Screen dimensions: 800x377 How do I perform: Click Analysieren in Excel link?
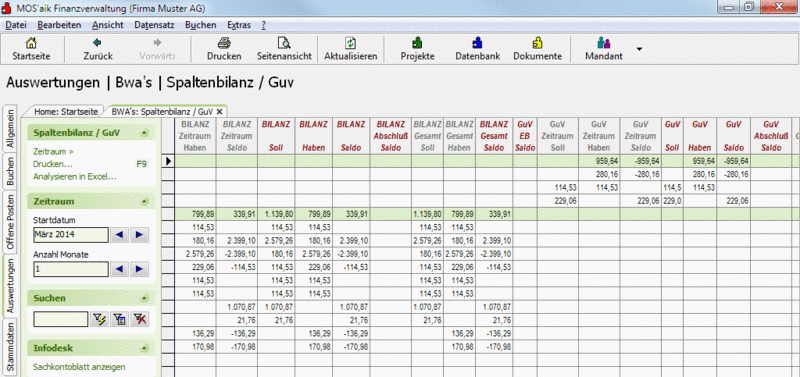pos(75,177)
